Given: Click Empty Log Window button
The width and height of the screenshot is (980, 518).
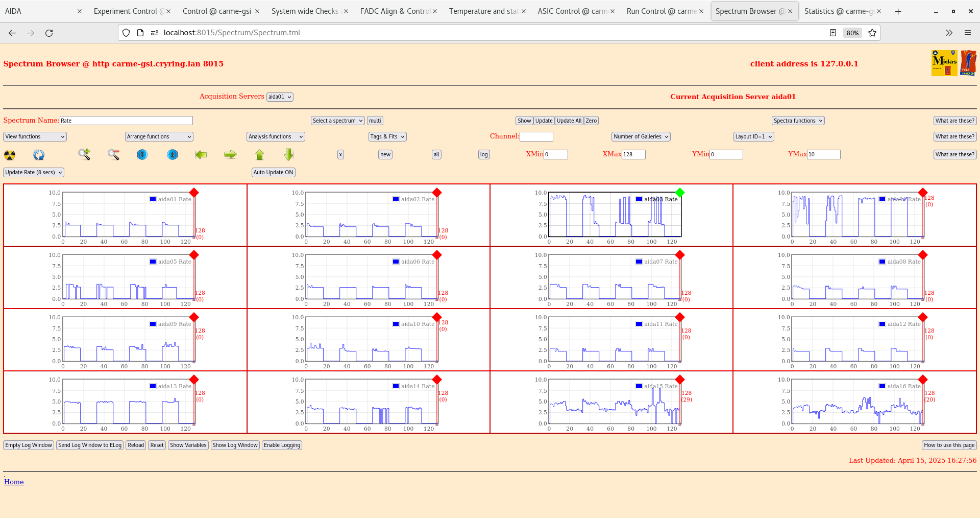Looking at the screenshot, I should click(x=29, y=445).
